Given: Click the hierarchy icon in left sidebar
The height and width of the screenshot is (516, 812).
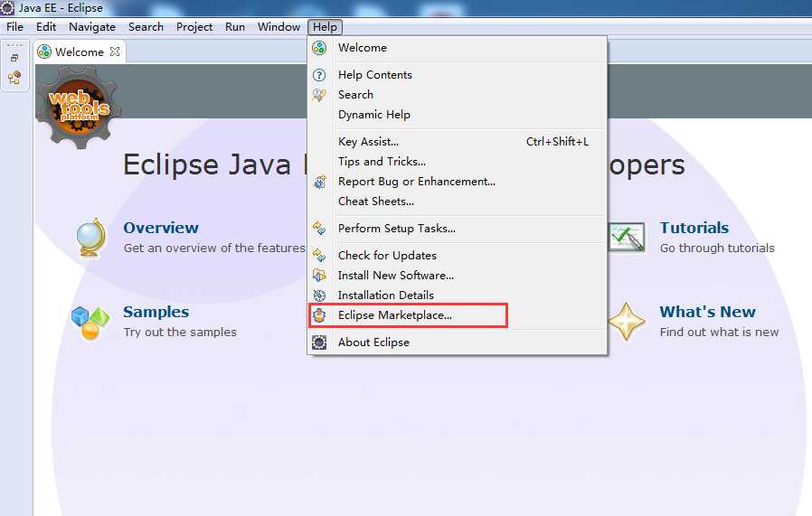Looking at the screenshot, I should point(14,78).
